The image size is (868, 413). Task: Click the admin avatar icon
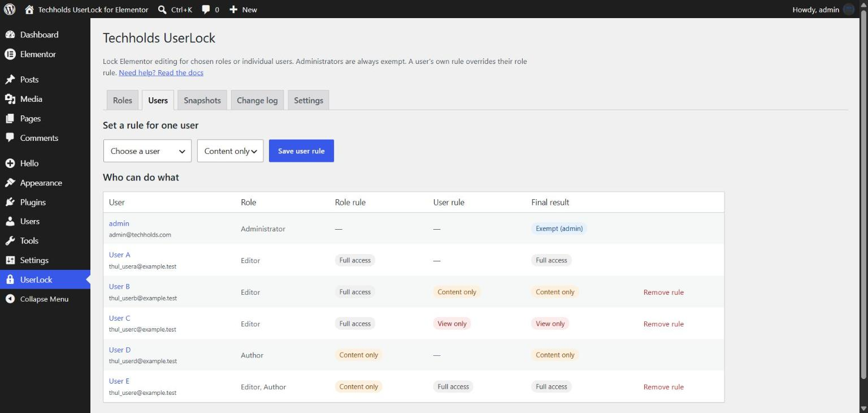pyautogui.click(x=849, y=9)
